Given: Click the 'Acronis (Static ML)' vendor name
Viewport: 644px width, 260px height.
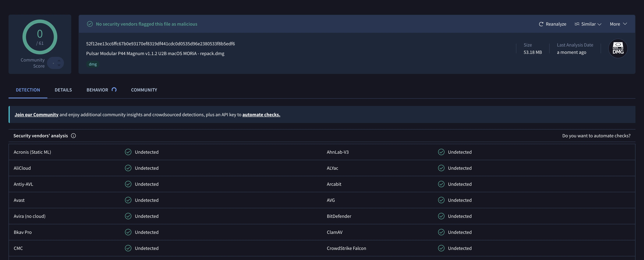Looking at the screenshot, I should pos(32,152).
